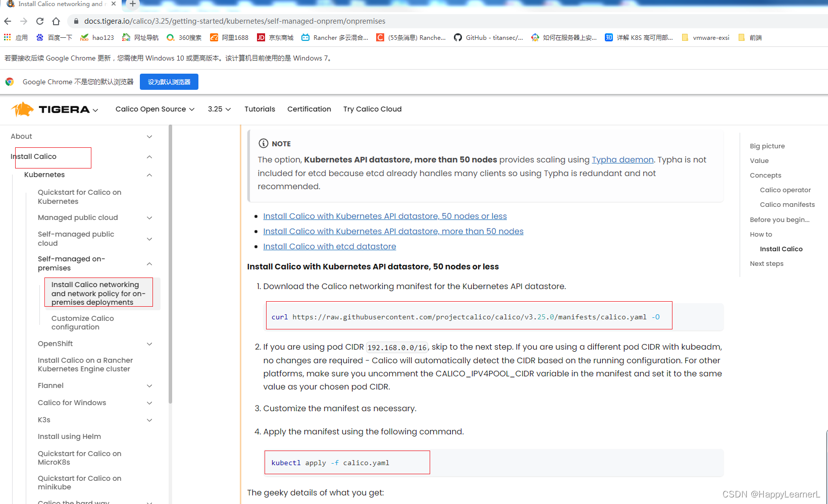The height and width of the screenshot is (504, 828).
Task: Click the left sidebar scrollbar
Action: click(x=170, y=264)
